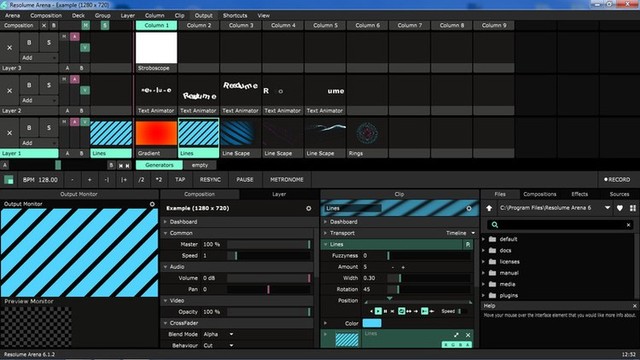Open clip panel settings circle icon

[469, 208]
